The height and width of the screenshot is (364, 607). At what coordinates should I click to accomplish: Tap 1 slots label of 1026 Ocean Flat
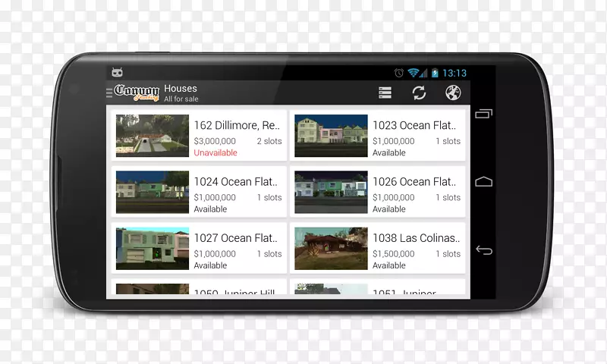coord(448,197)
